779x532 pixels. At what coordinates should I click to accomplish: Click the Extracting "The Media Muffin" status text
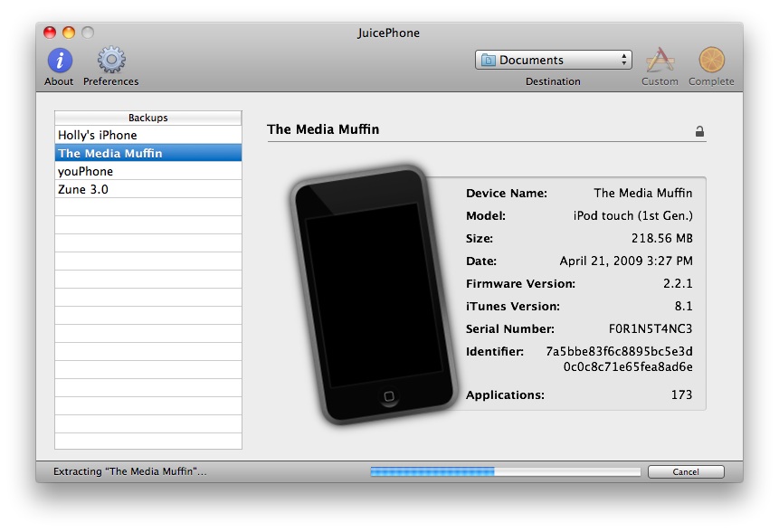(x=130, y=471)
